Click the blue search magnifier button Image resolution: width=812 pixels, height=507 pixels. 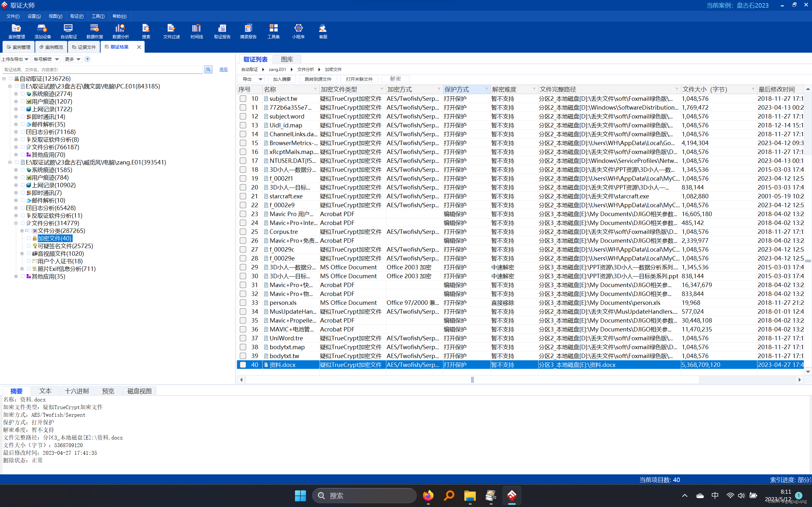(x=208, y=69)
